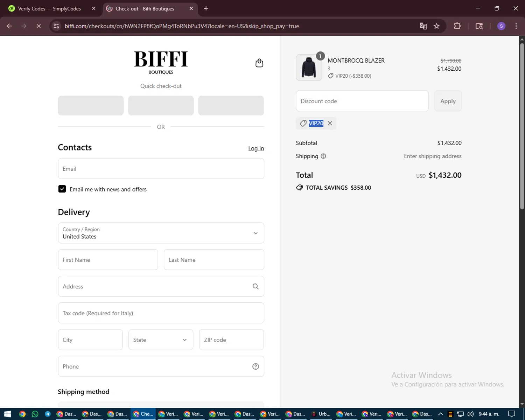Open the State dropdown
This screenshot has height=420, width=525.
pyautogui.click(x=161, y=339)
